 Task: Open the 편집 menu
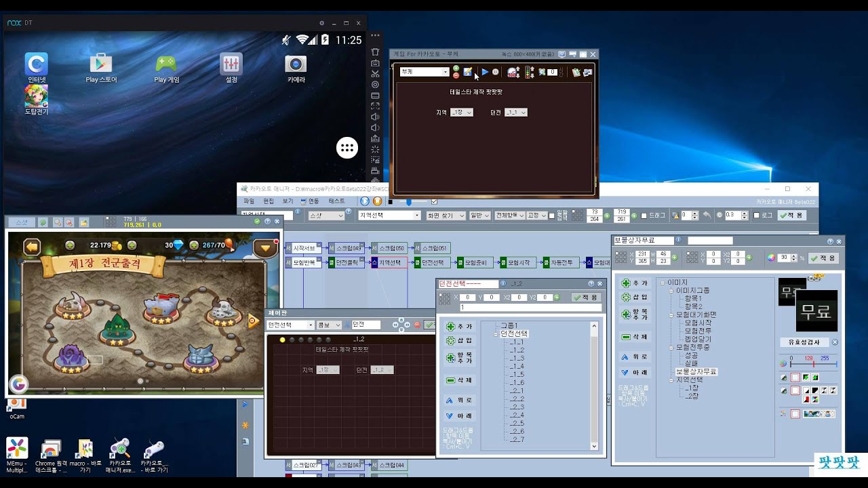[269, 201]
